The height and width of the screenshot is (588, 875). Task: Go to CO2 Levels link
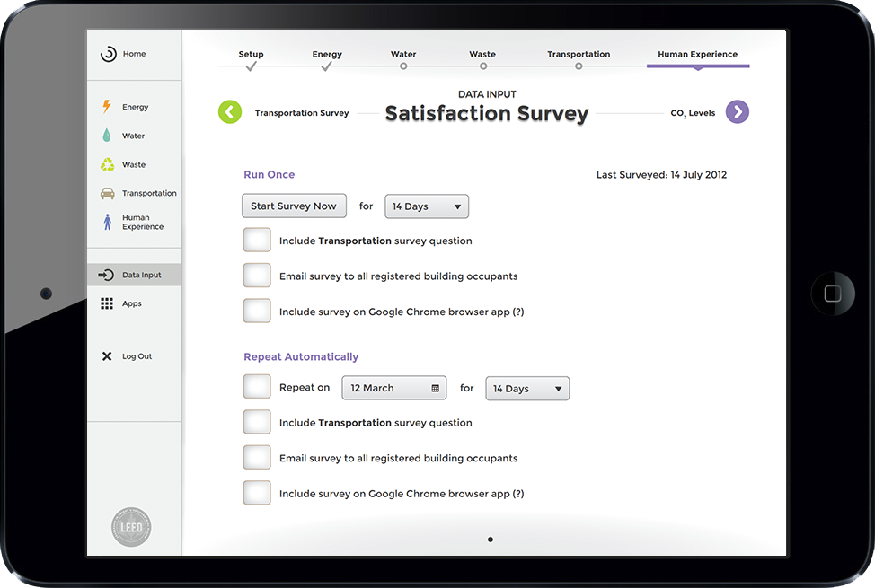tap(693, 113)
